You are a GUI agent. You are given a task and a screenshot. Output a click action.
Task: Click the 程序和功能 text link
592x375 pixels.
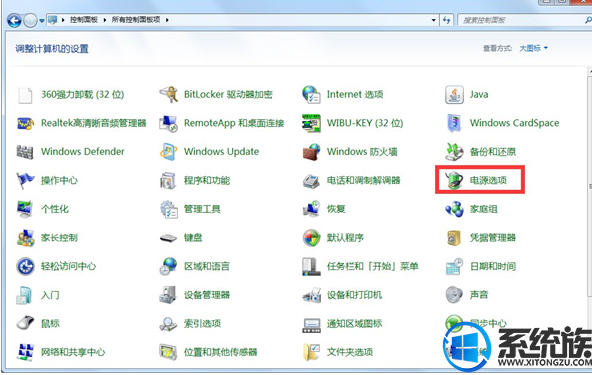coord(207,181)
